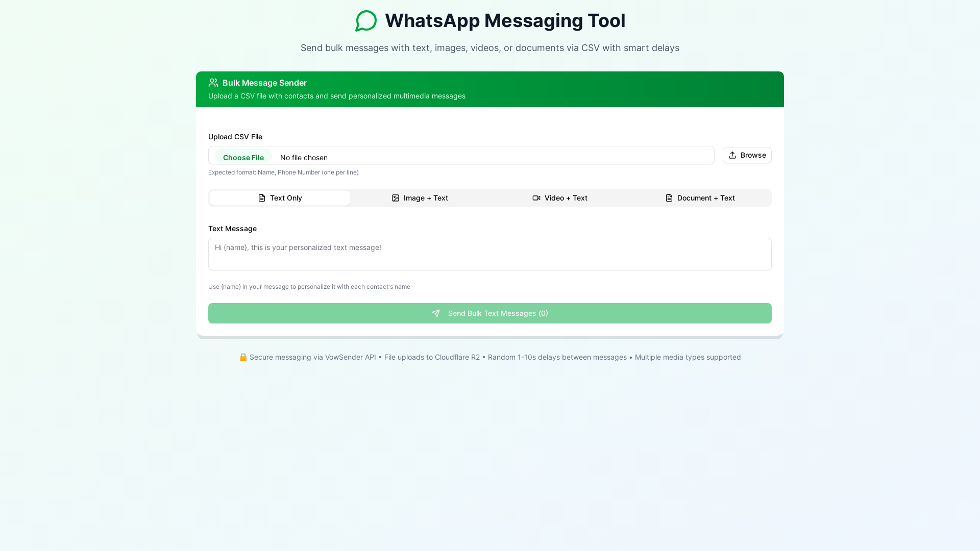Image resolution: width=980 pixels, height=551 pixels.
Task: Click the 'Expected format: Name, Phone Number' hint
Action: [283, 172]
